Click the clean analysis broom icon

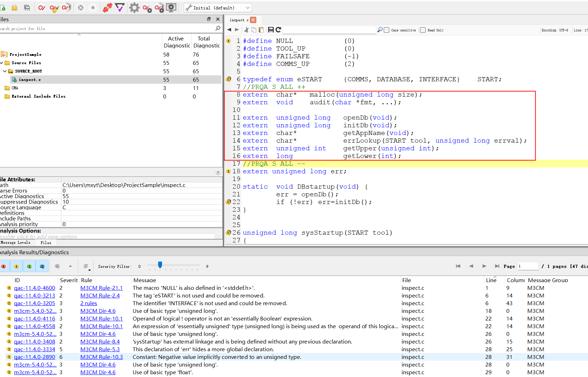pos(54,8)
